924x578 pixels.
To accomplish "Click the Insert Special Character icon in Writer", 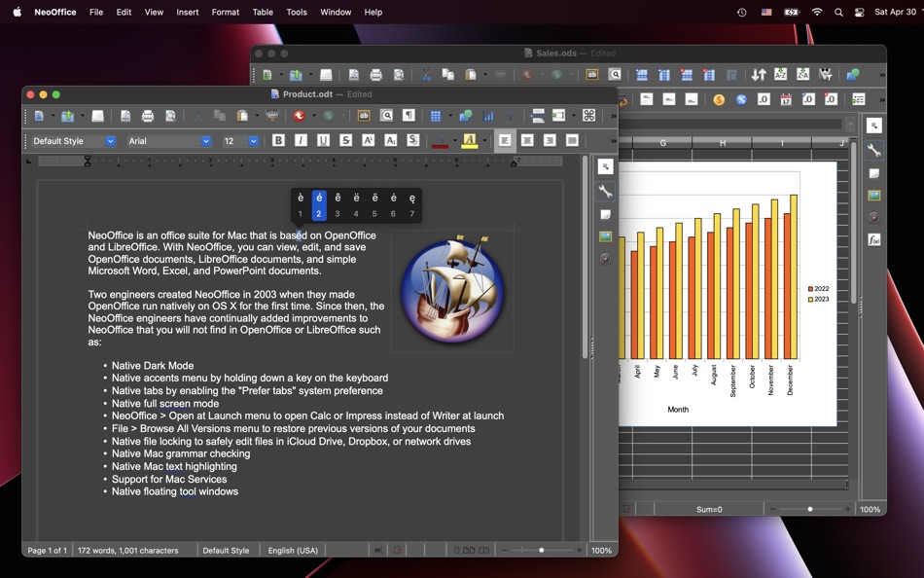I will click(588, 116).
